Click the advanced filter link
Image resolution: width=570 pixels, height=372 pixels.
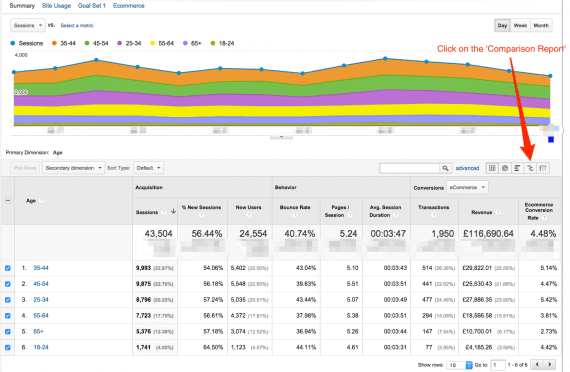coord(467,168)
